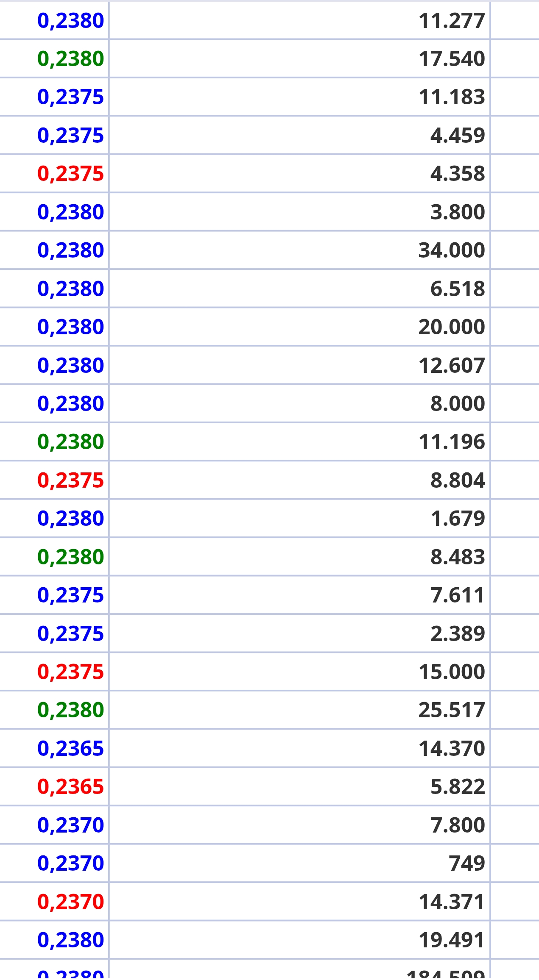The height and width of the screenshot is (980, 539).
Task: Click the green price next to 11.196
Action: [x=70, y=442]
